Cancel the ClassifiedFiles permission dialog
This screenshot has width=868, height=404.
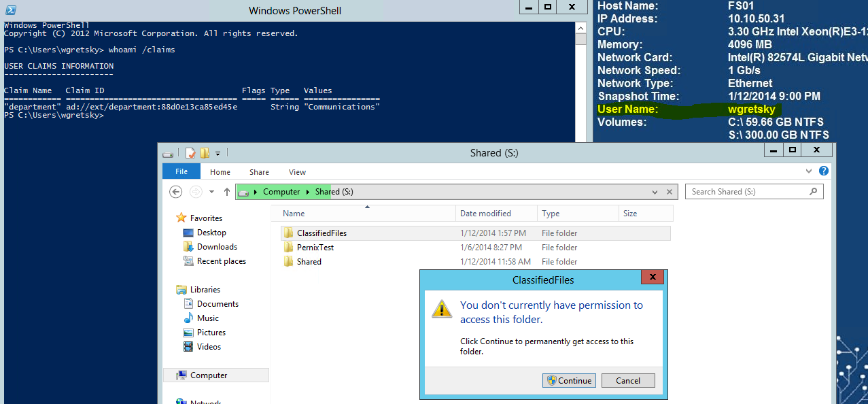click(x=628, y=381)
